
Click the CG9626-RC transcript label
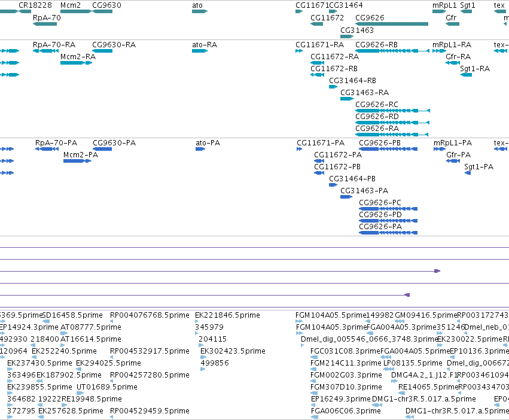click(x=377, y=105)
